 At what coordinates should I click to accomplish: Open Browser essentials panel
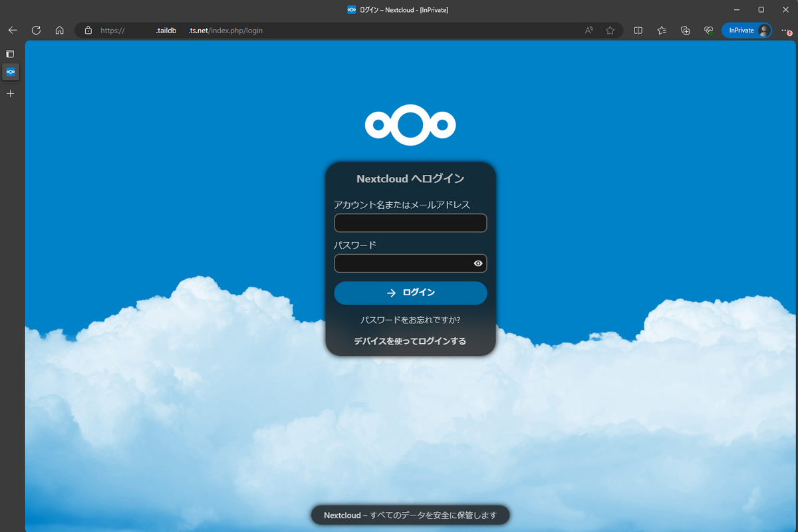pyautogui.click(x=708, y=30)
